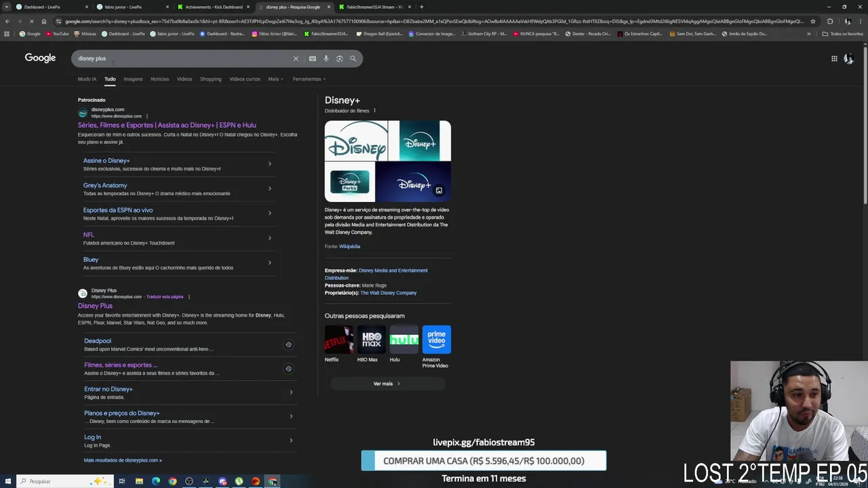Expand Planos e preços do Disney+ arrow
Image resolution: width=868 pixels, height=488 pixels.
[291, 416]
